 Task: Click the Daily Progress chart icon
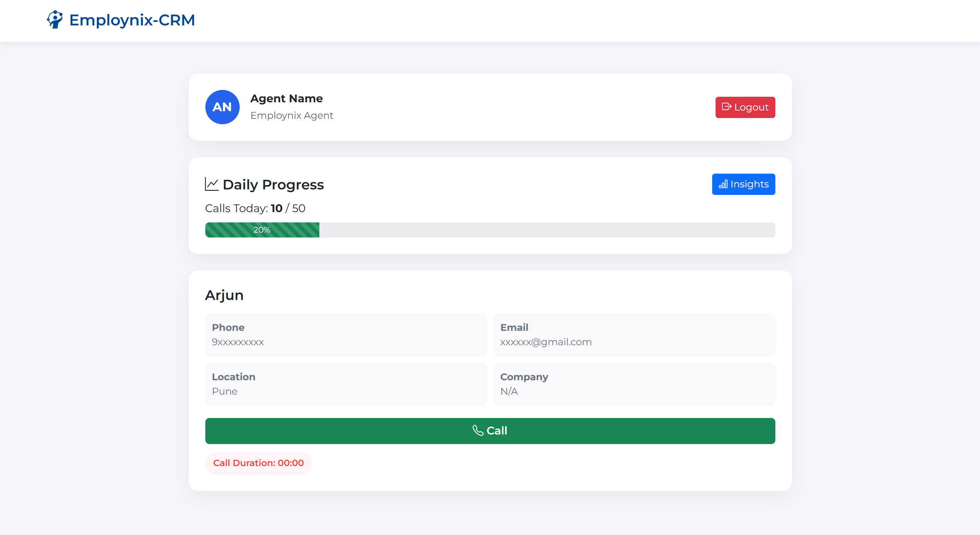pos(212,184)
